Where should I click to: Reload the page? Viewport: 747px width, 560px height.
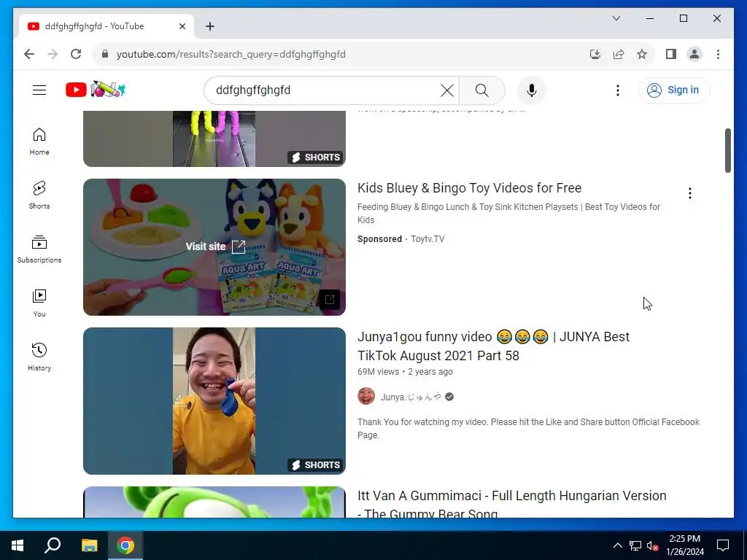(x=76, y=54)
